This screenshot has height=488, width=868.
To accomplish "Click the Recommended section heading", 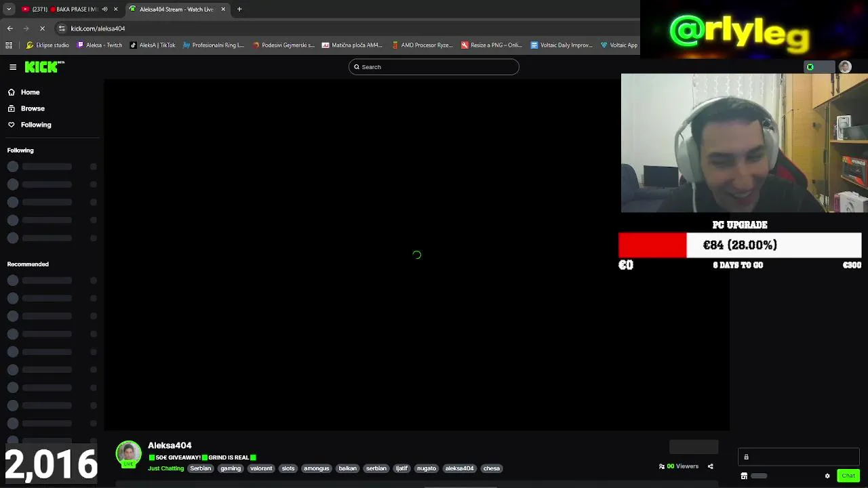I will click(x=28, y=264).
